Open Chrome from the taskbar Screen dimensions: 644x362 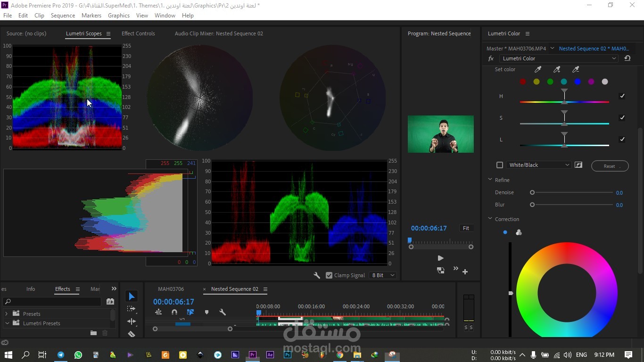point(340,355)
